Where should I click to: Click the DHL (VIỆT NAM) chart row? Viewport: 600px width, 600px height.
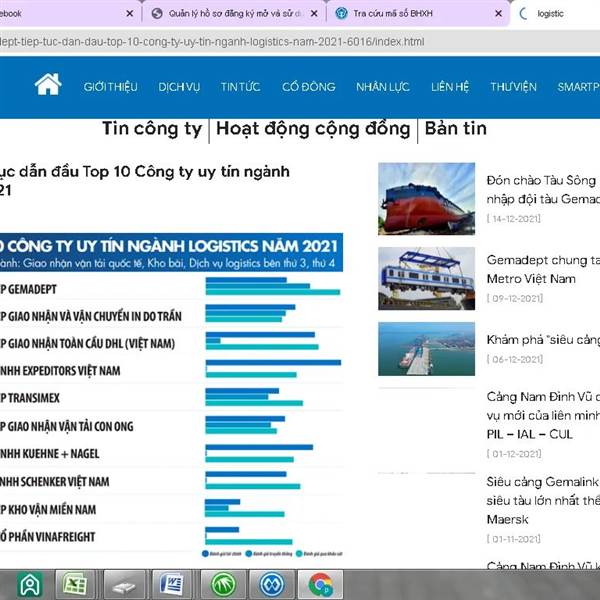pyautogui.click(x=171, y=341)
